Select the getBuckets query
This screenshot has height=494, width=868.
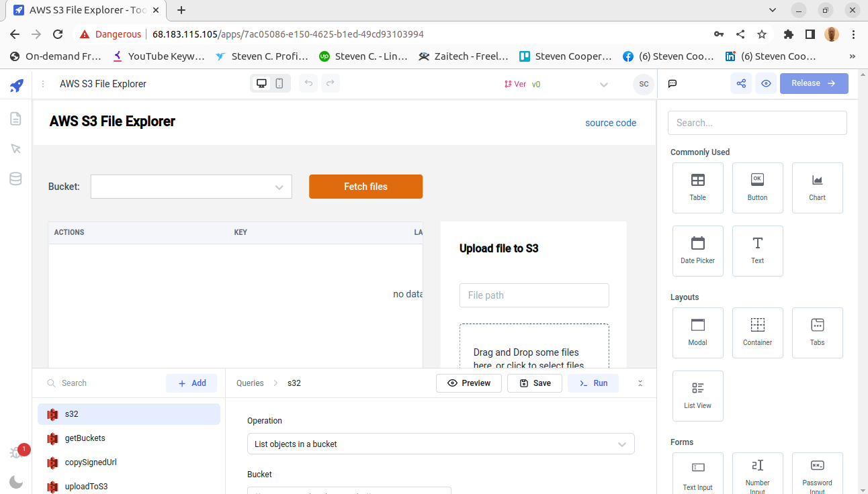pyautogui.click(x=129, y=438)
